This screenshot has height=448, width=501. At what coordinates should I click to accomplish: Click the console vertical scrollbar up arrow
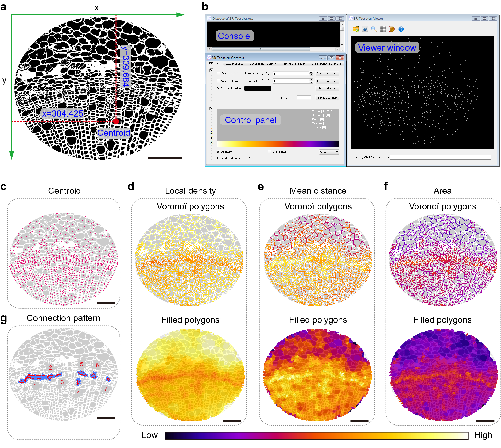[342, 24]
